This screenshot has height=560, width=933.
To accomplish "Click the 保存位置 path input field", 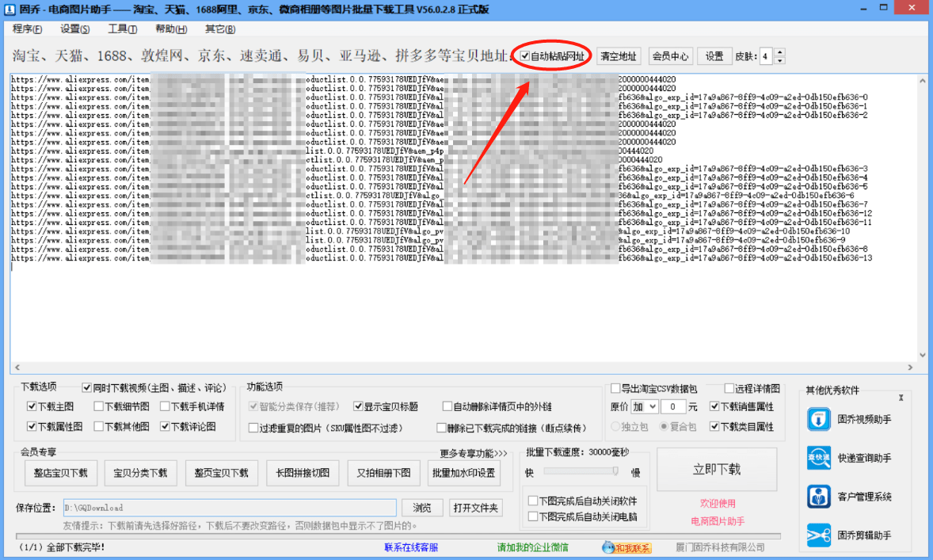I will point(230,508).
